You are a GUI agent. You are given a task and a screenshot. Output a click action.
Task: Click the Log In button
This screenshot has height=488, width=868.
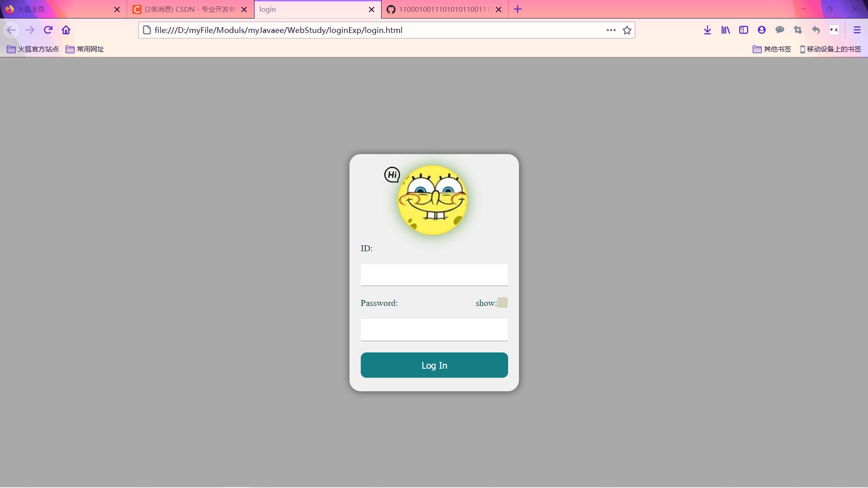coord(434,365)
